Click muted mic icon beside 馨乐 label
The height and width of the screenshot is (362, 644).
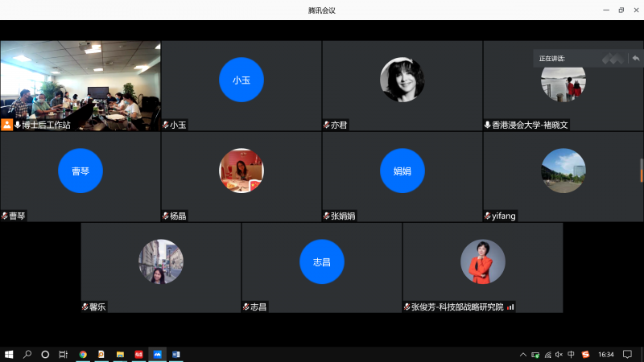(85, 307)
